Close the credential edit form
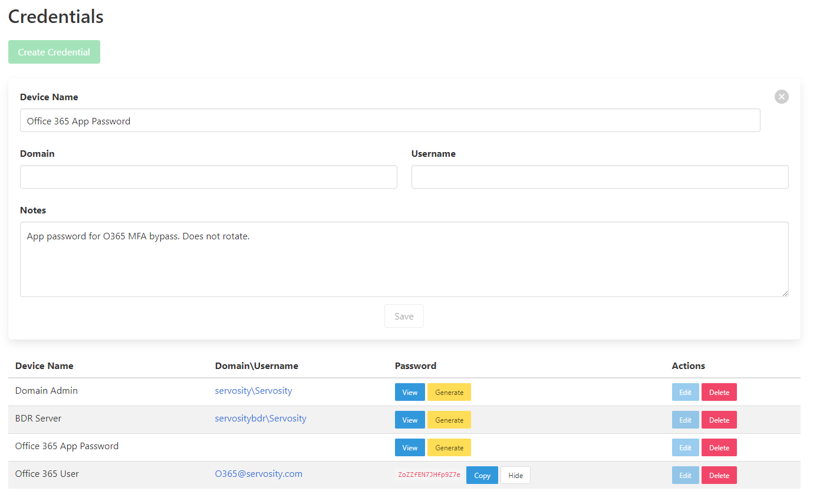This screenshot has height=504, width=823. click(781, 97)
